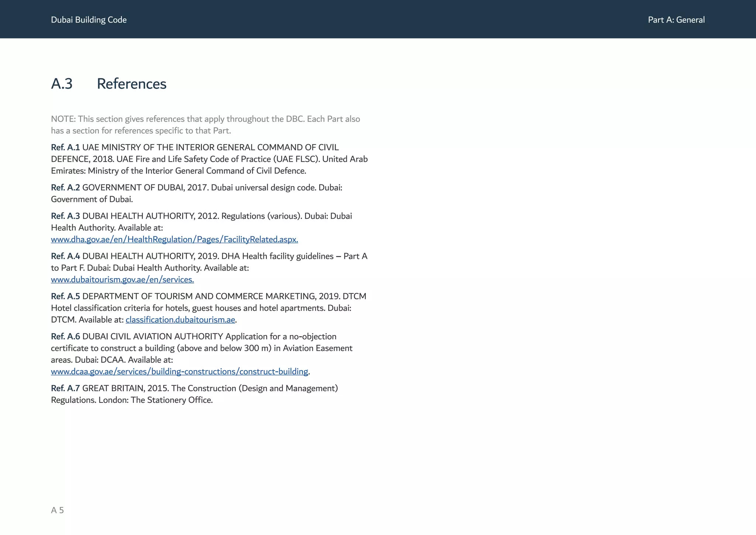Image resolution: width=756 pixels, height=535 pixels.
Task: Open the dubaitourism.gov.ae services link
Action: coord(122,280)
